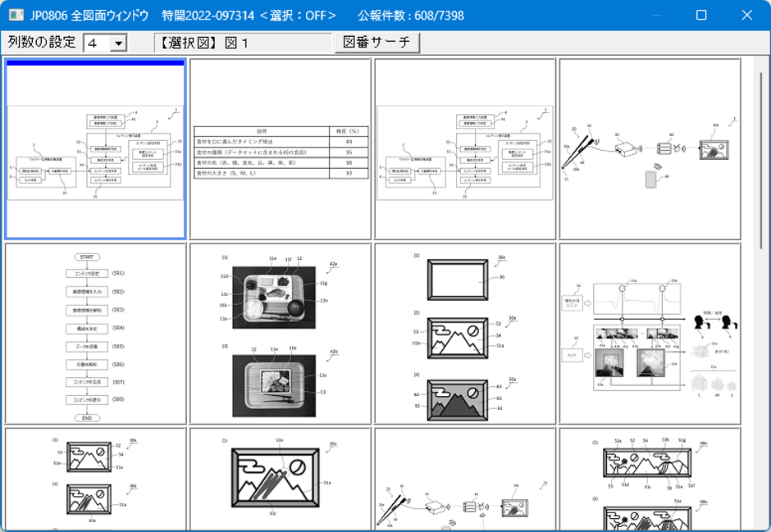Open the large mountain frame thumbnail in third row

(281, 479)
